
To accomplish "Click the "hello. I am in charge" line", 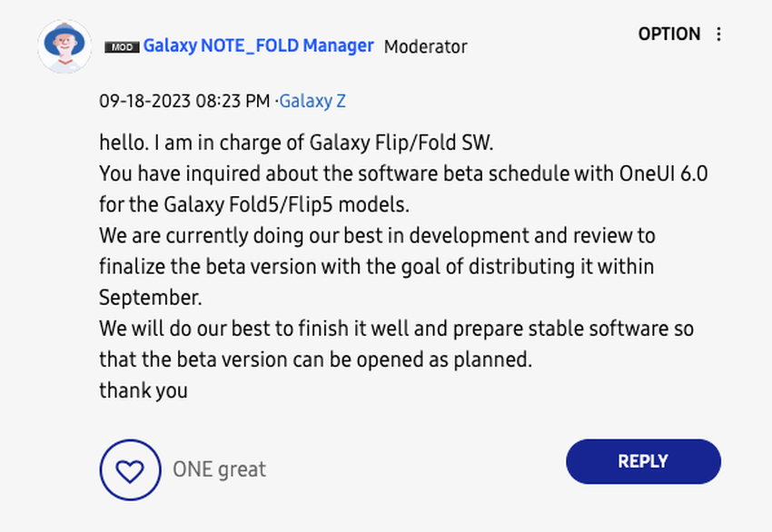I will 296,143.
